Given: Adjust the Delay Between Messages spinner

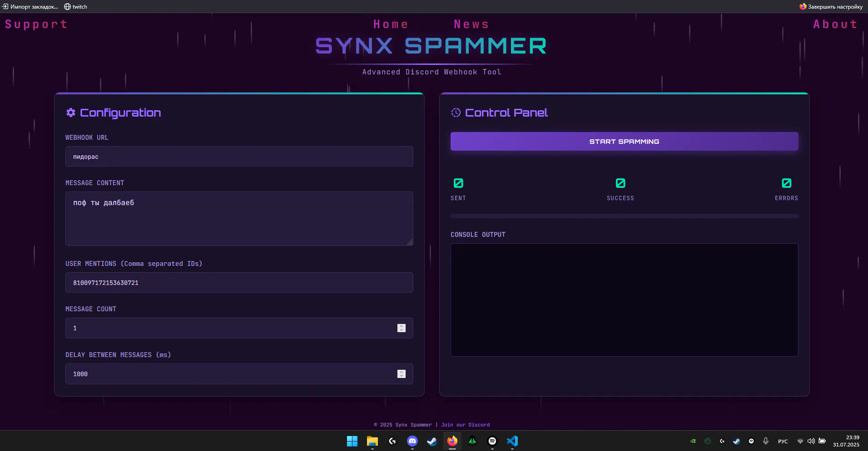Looking at the screenshot, I should (x=402, y=374).
